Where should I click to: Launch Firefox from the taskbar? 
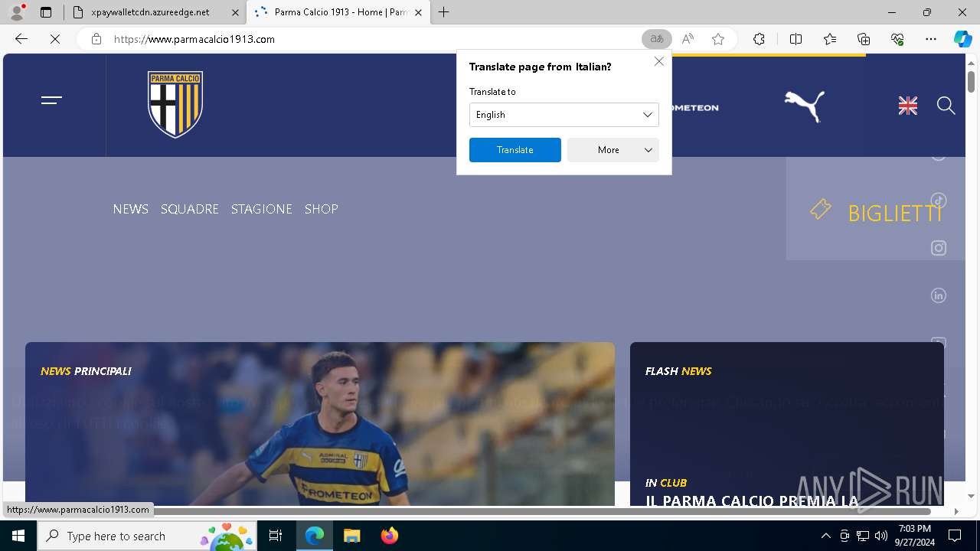click(390, 536)
